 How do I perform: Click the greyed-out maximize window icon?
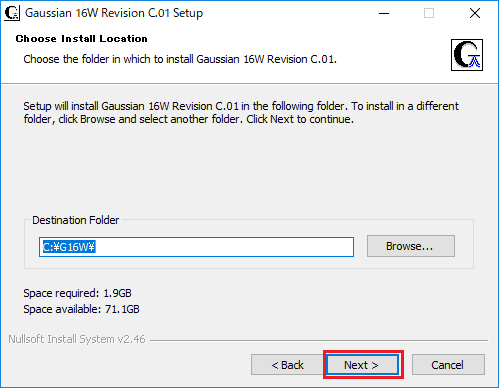click(429, 13)
